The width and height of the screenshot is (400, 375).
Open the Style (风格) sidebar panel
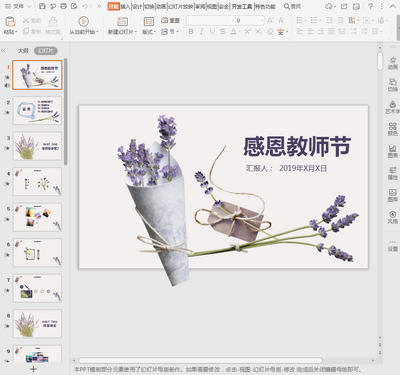pos(393,217)
